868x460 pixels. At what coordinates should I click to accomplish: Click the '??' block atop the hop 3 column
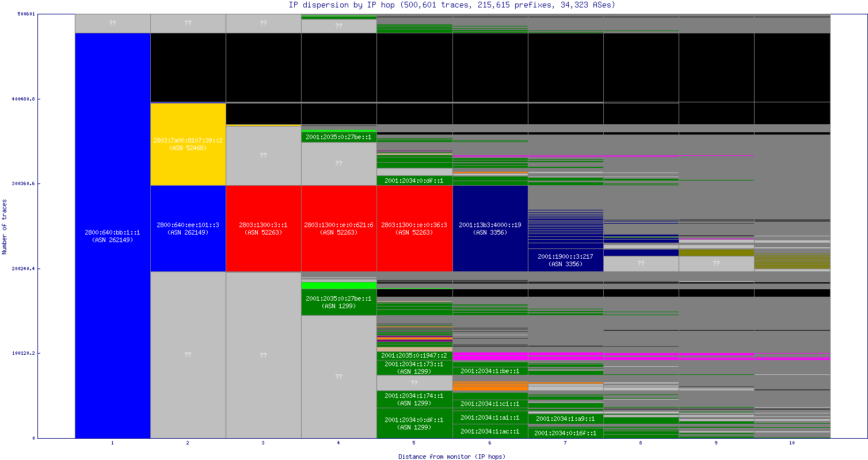pyautogui.click(x=264, y=24)
